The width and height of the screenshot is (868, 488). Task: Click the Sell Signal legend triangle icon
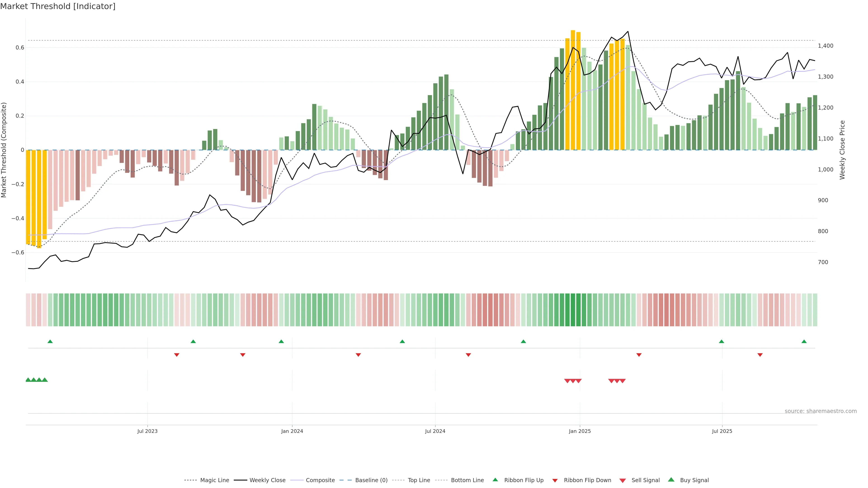coord(623,481)
